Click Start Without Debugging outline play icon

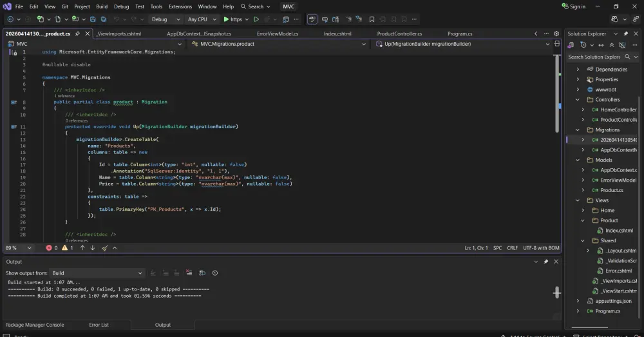256,19
